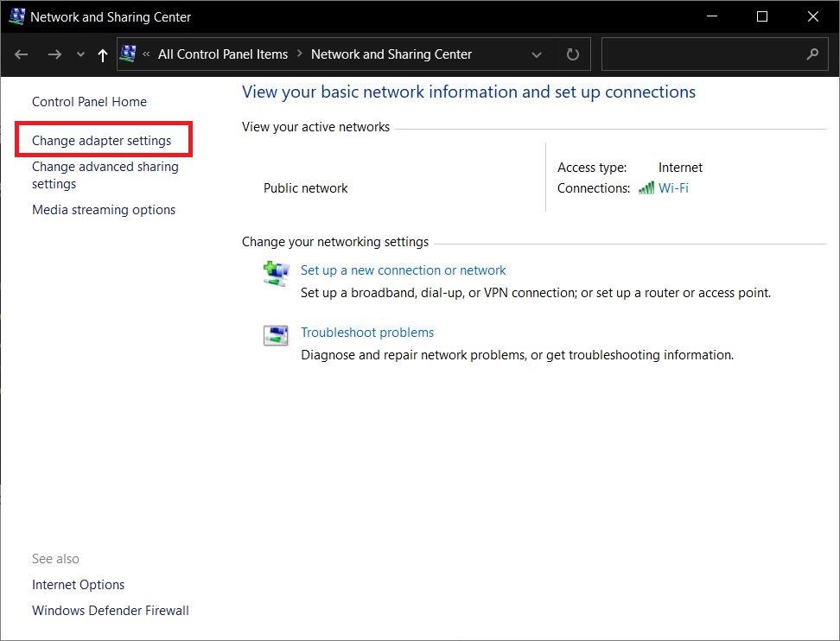Open Set up a new connection or network
The image size is (840, 641).
click(403, 270)
